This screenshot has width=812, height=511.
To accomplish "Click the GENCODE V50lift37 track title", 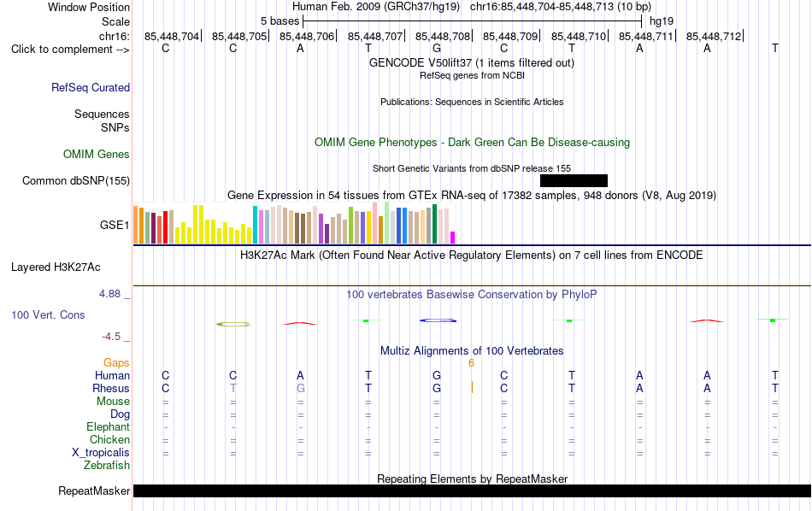I will (471, 62).
